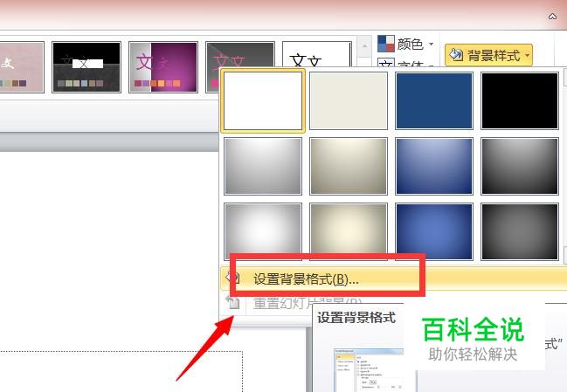567x392 pixels.
Task: Select the solid black background style
Action: 520,100
